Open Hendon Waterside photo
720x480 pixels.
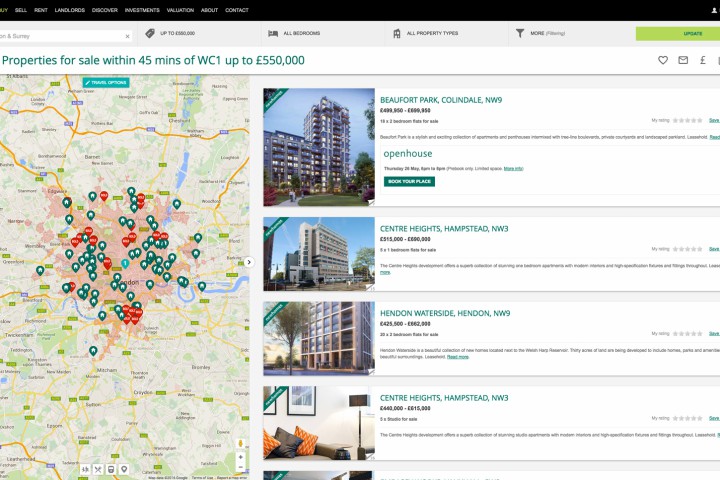click(319, 339)
